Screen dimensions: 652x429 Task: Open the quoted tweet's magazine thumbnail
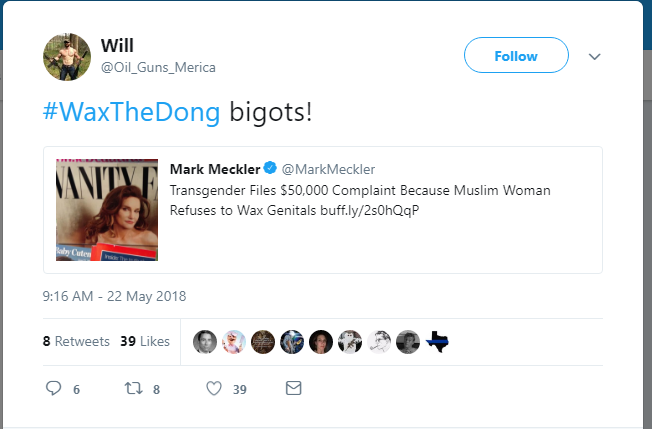(x=107, y=210)
